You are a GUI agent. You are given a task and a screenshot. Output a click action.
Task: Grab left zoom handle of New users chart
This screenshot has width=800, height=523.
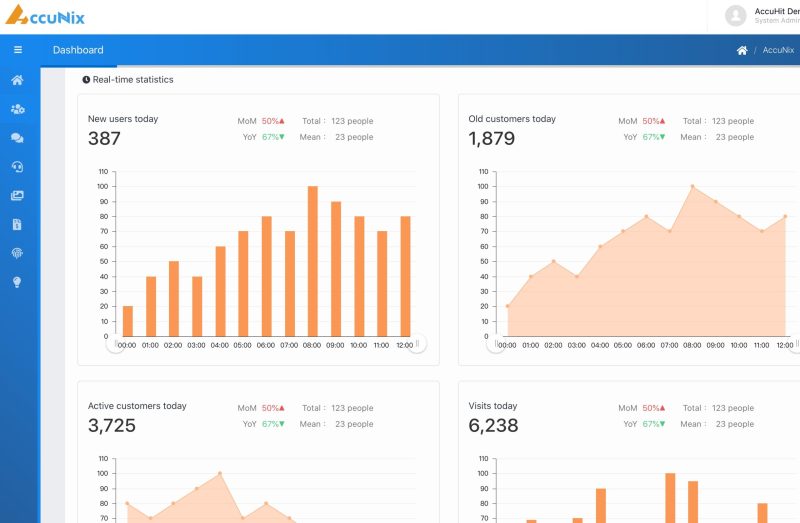(116, 343)
